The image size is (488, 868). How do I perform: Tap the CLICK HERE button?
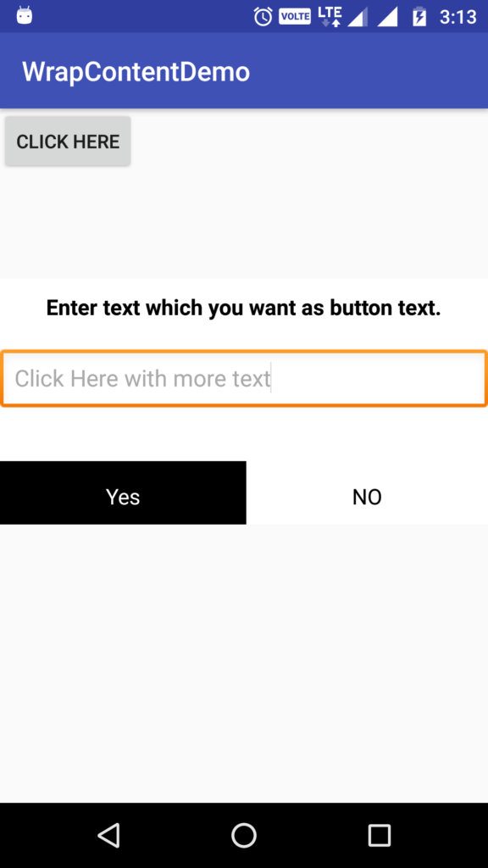coord(68,142)
